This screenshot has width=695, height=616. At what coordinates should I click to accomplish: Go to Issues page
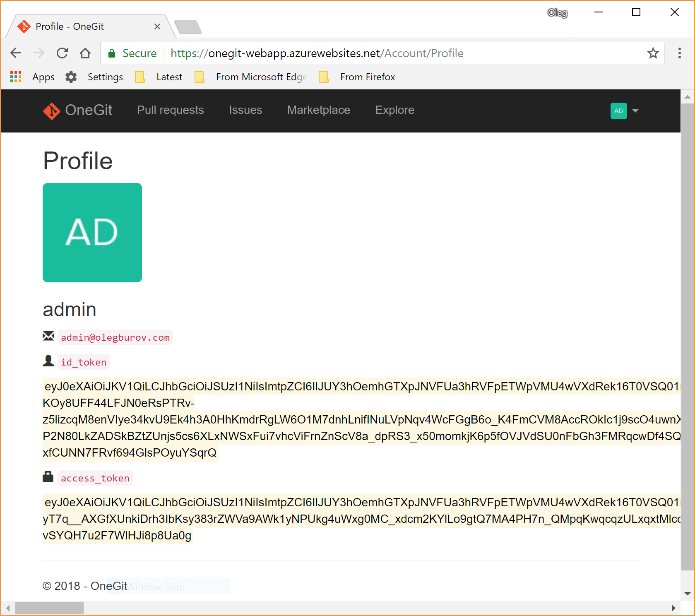pos(245,110)
